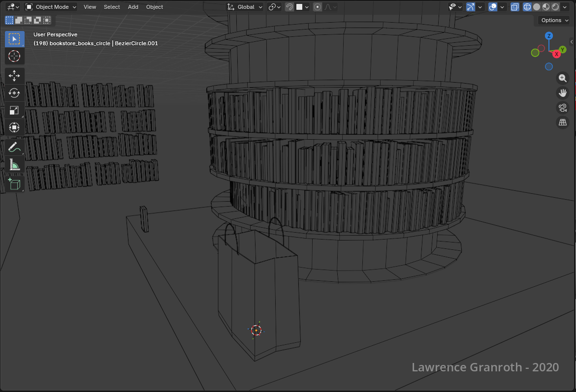Choose the Rotate tool
The image size is (576, 392).
14,93
